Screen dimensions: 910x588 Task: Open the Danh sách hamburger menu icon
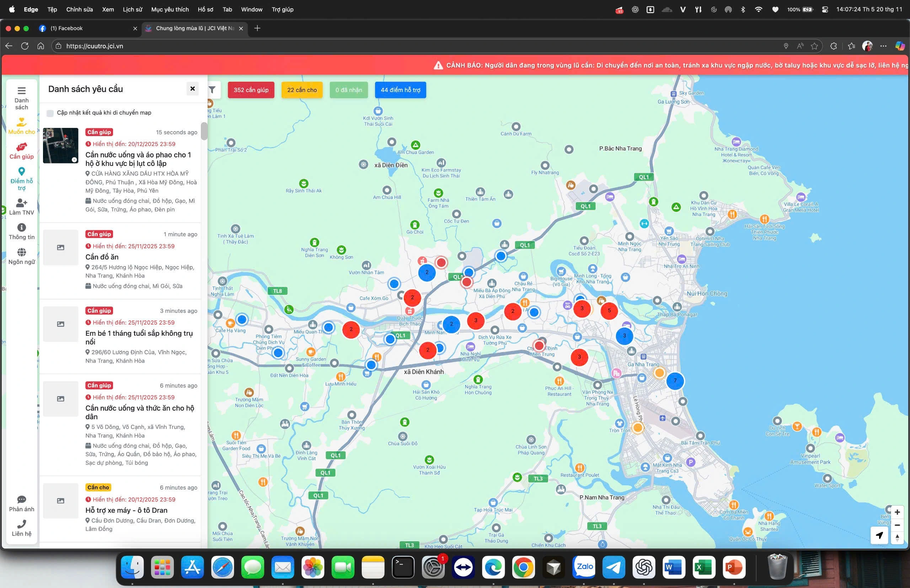click(x=21, y=91)
